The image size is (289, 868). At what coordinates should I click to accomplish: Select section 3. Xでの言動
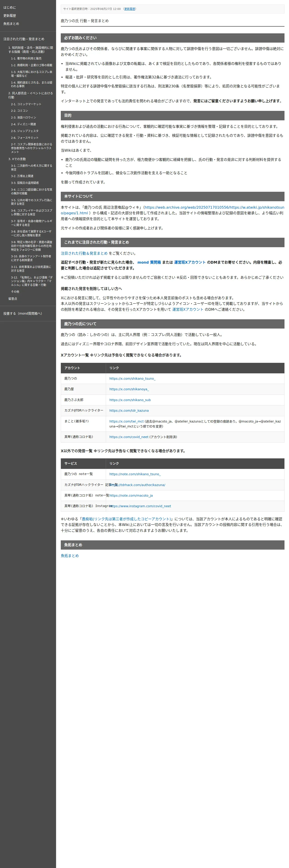pyautogui.click(x=17, y=159)
